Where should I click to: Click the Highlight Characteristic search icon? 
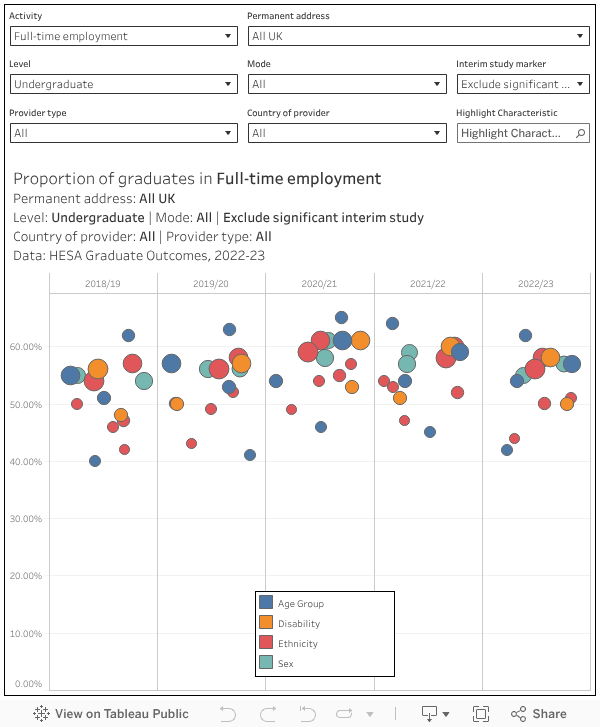coord(581,133)
